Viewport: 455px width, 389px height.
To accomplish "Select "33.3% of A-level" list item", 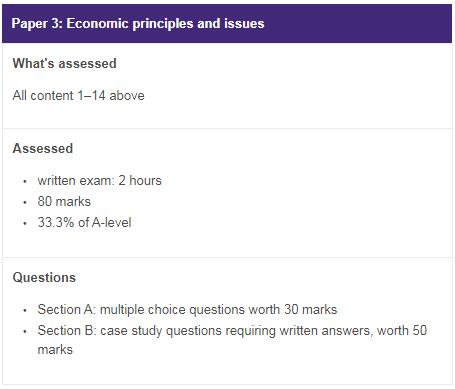I will 84,223.
